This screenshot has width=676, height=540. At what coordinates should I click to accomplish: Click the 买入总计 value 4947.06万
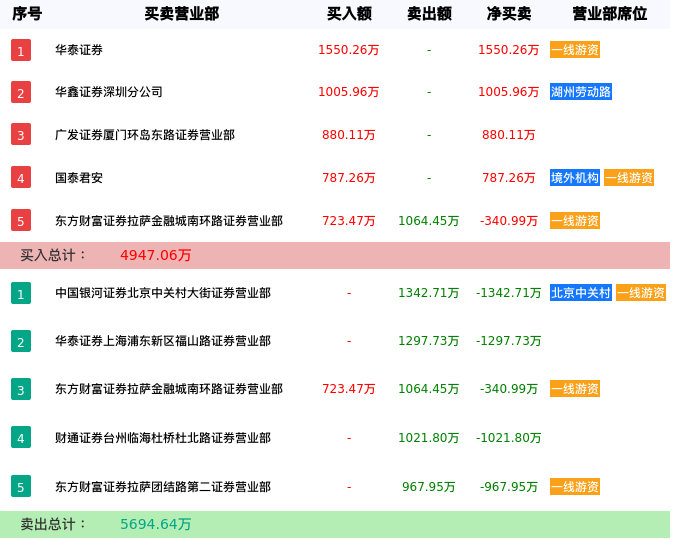pyautogui.click(x=155, y=255)
